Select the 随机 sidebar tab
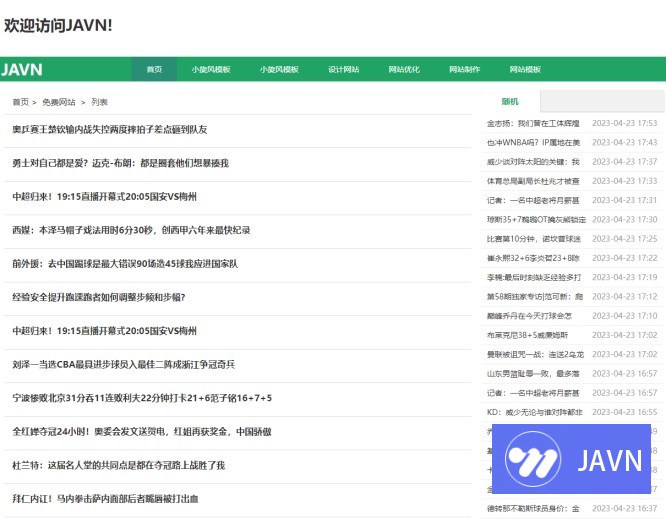The width and height of the screenshot is (666, 519). 510,102
